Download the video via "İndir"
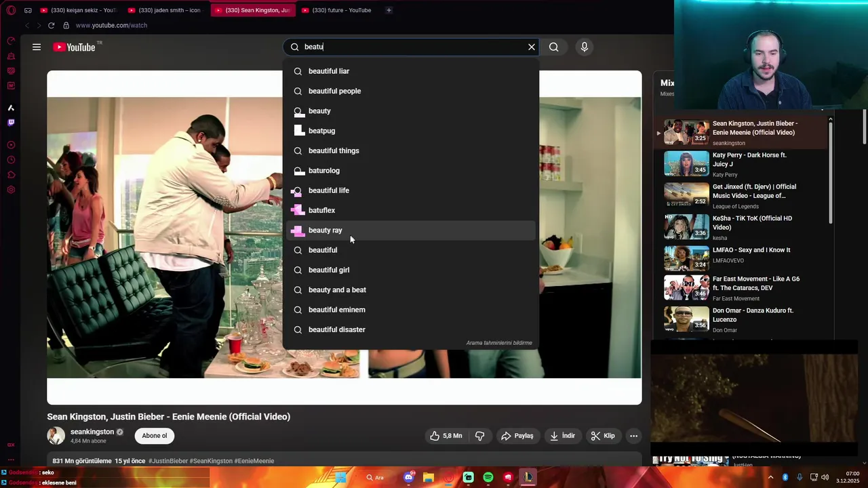This screenshot has width=868, height=488. pos(562,436)
